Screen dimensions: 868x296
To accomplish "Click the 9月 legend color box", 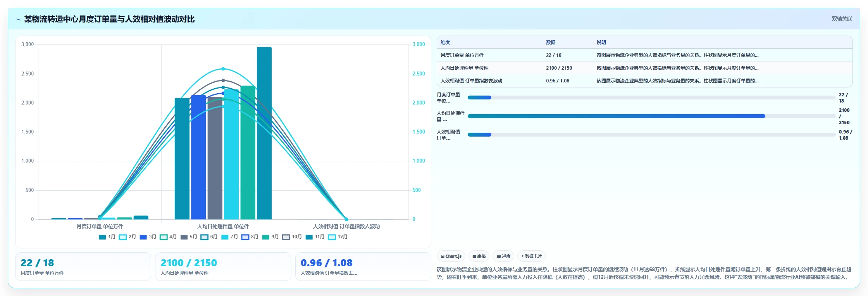I will (265, 237).
